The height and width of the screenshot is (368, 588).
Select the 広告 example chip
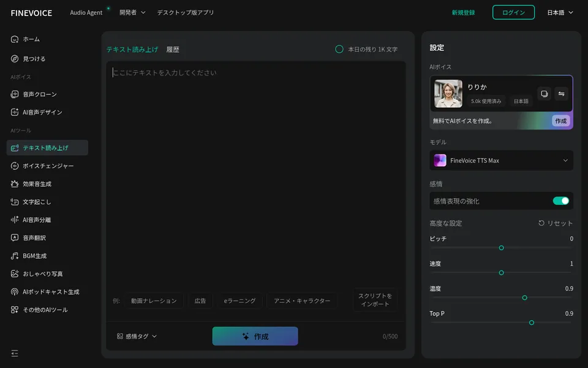coord(200,301)
